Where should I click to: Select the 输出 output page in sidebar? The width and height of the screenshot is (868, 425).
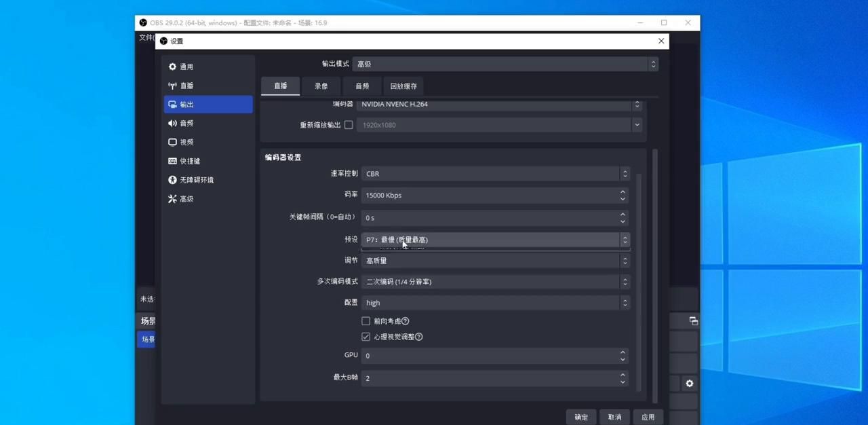tap(208, 105)
